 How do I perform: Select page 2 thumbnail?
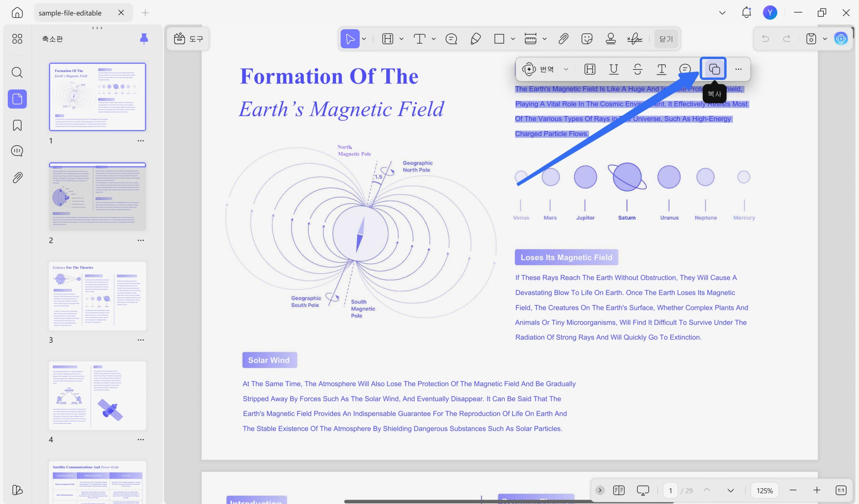[98, 197]
